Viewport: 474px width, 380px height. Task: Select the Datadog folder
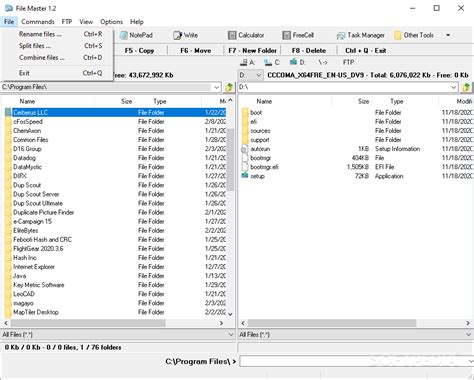[24, 158]
